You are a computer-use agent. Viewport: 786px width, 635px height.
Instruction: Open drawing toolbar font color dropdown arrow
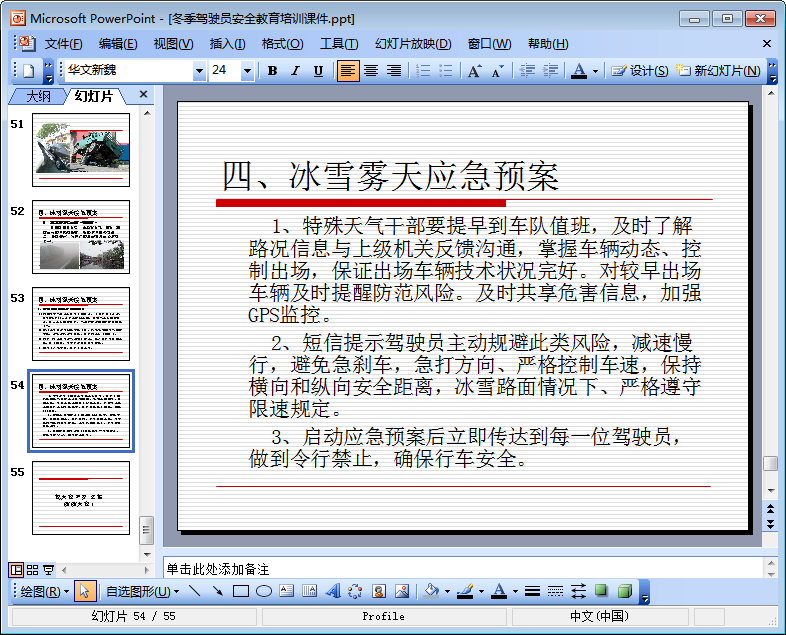coord(515,592)
